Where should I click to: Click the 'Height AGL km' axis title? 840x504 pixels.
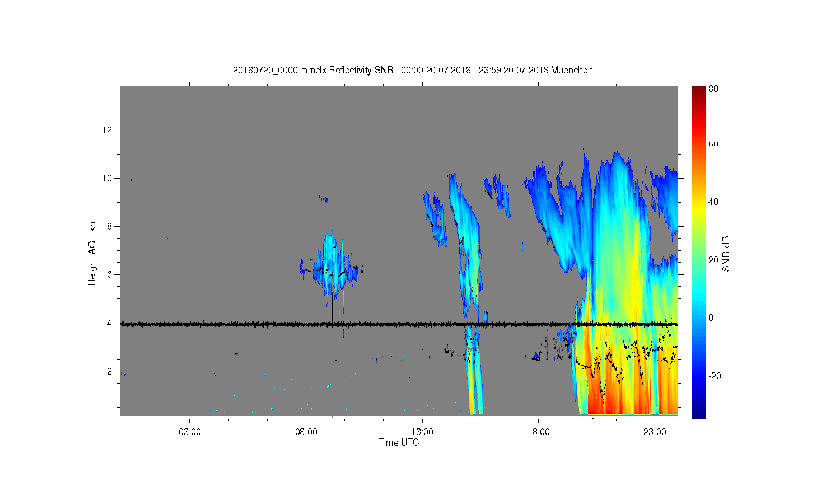pos(92,252)
